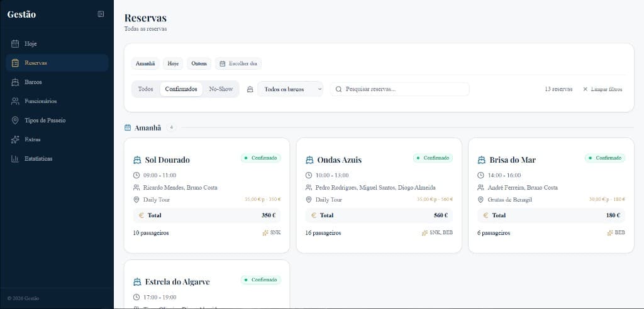The image size is (644, 309).
Task: Click 16 passageiros text
Action: (x=323, y=232)
